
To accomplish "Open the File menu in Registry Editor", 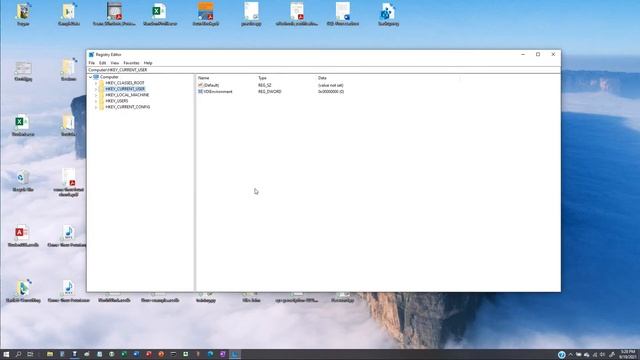I will [91, 63].
